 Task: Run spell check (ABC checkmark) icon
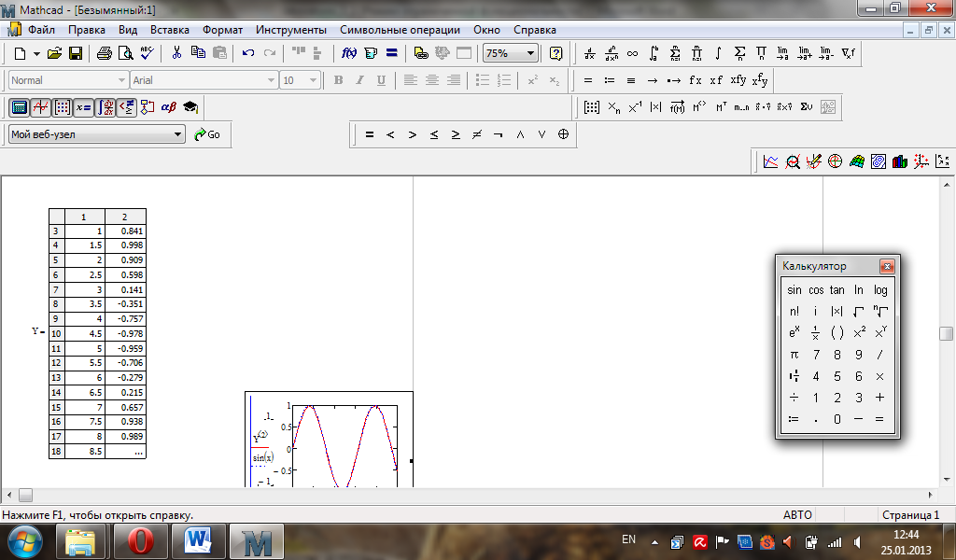[147, 53]
